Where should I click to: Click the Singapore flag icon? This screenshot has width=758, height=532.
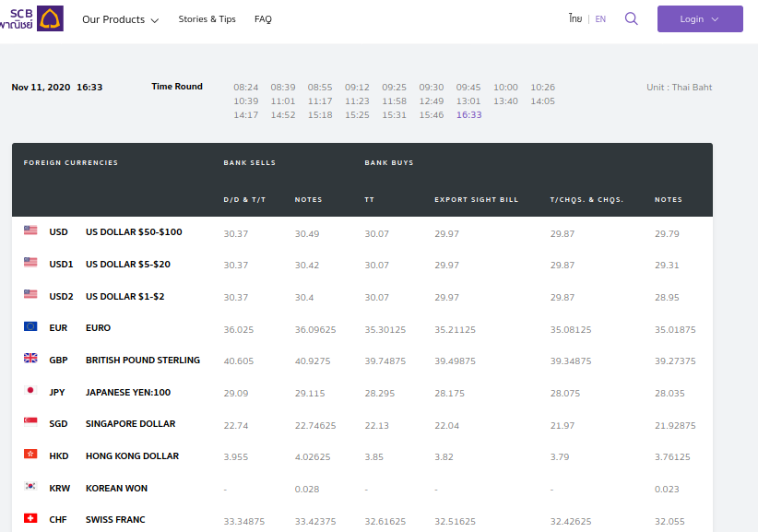(30, 423)
